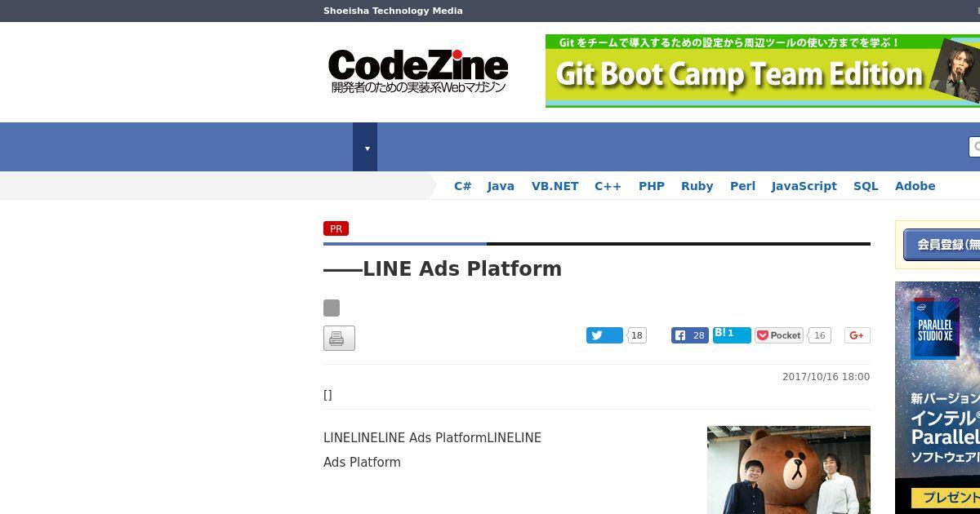Click the LINE Ads Platform article title

(443, 268)
